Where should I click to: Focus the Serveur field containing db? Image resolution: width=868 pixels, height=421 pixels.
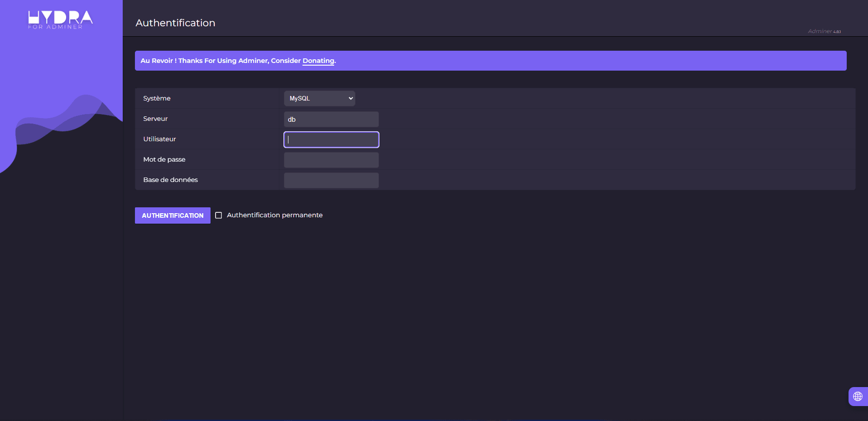[x=331, y=120]
